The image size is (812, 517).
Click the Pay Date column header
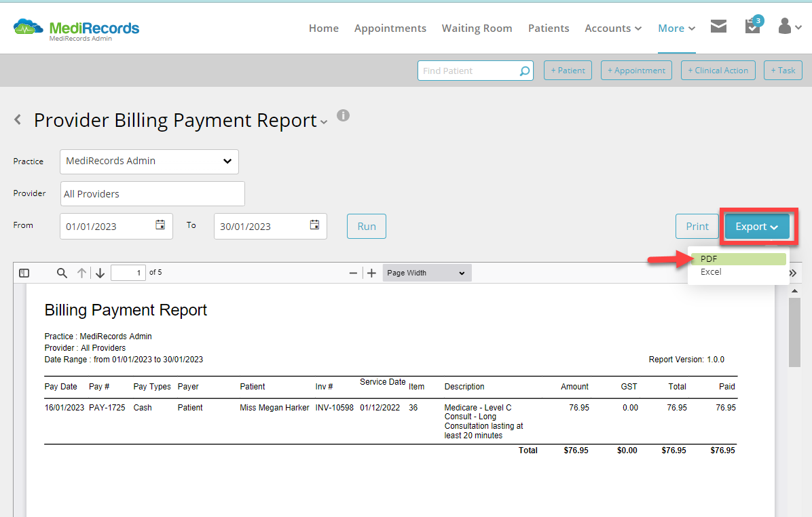[x=60, y=387]
